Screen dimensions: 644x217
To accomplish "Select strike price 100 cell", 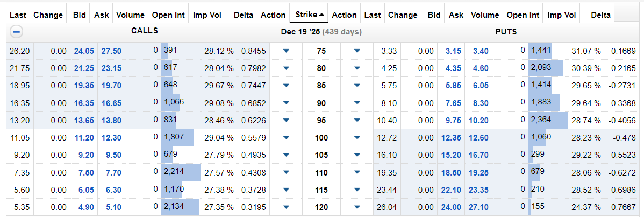I will [x=322, y=137].
